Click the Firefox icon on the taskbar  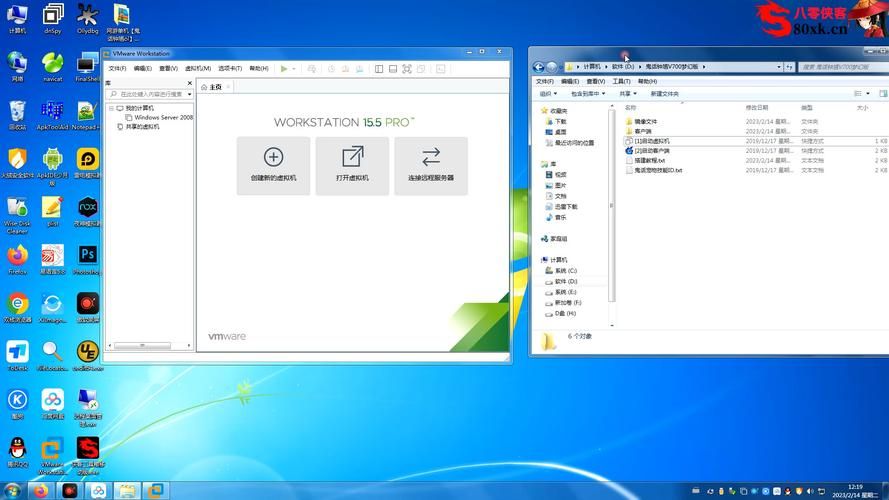pos(41,490)
